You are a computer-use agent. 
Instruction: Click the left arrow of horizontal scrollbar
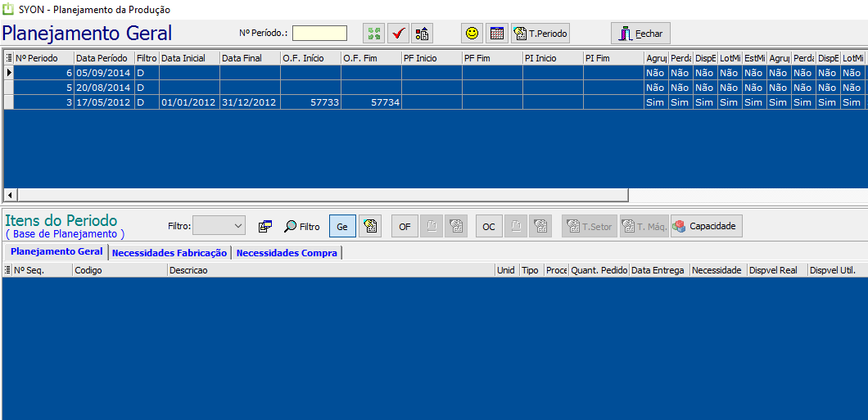(x=11, y=195)
